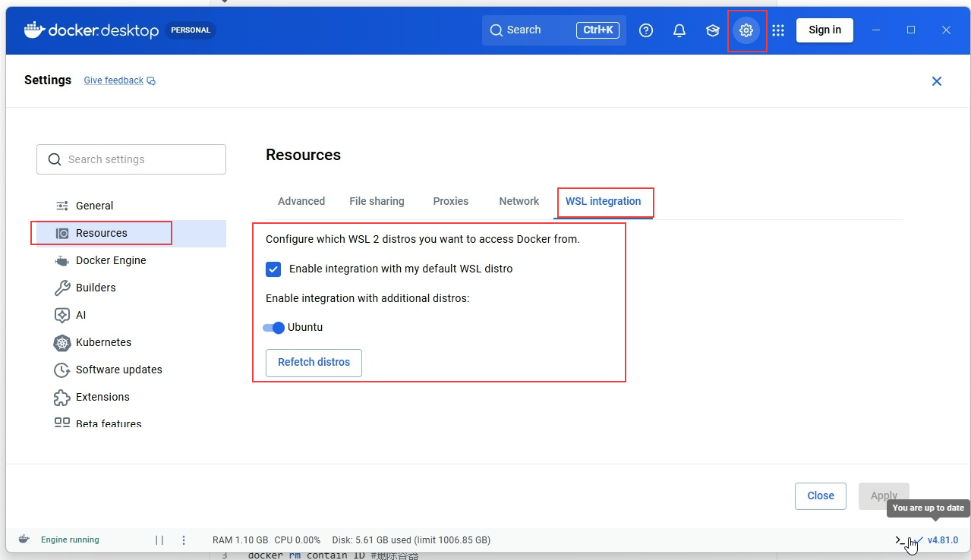Viewport: 971px width, 560px height.
Task: Click the Docker Desktop whale logo
Action: point(34,30)
